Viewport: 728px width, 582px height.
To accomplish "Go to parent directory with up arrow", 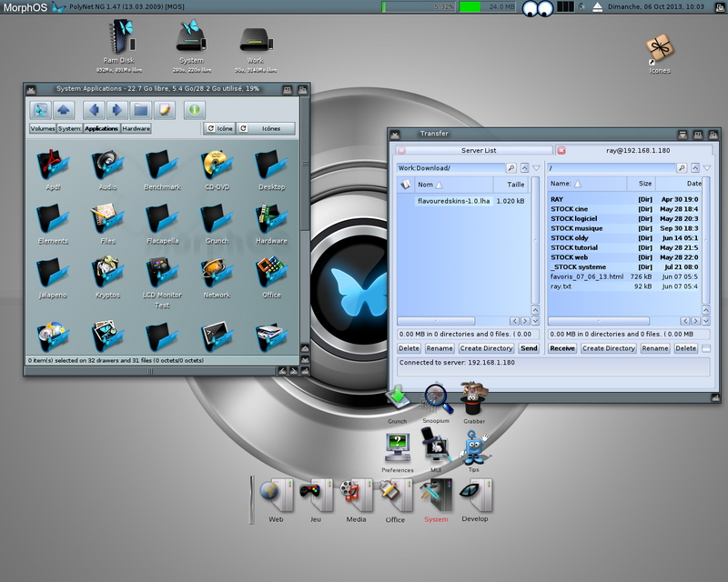I will pyautogui.click(x=64, y=110).
